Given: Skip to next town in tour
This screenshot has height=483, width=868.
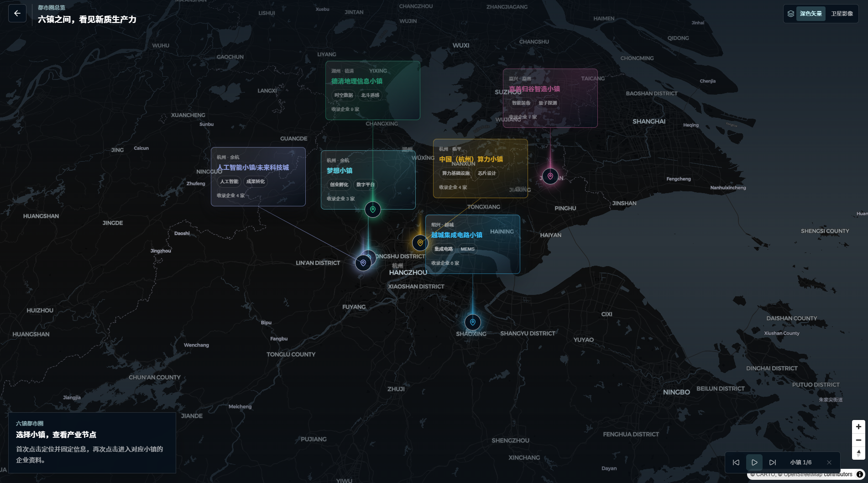Looking at the screenshot, I should coord(773,462).
